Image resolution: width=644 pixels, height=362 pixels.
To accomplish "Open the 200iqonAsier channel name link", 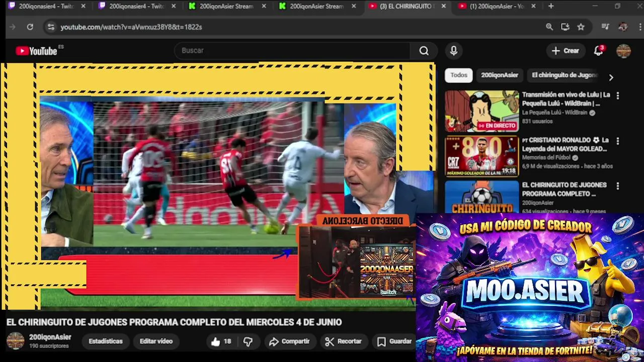I will tap(50, 337).
